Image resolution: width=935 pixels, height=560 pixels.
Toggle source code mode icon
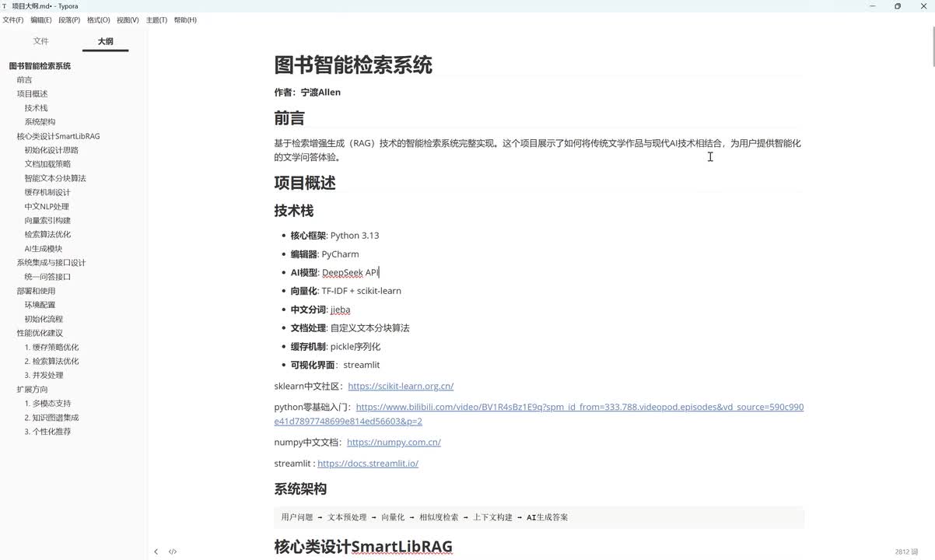click(x=173, y=551)
